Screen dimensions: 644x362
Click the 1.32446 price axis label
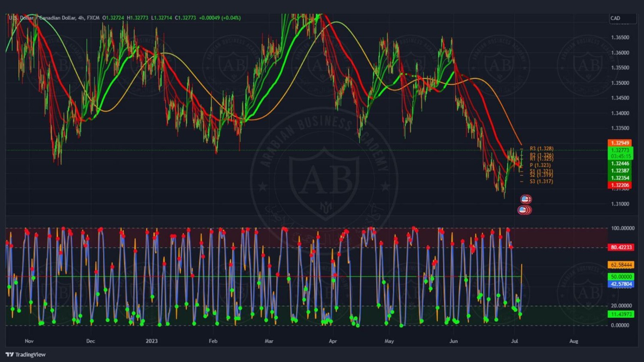tap(620, 163)
